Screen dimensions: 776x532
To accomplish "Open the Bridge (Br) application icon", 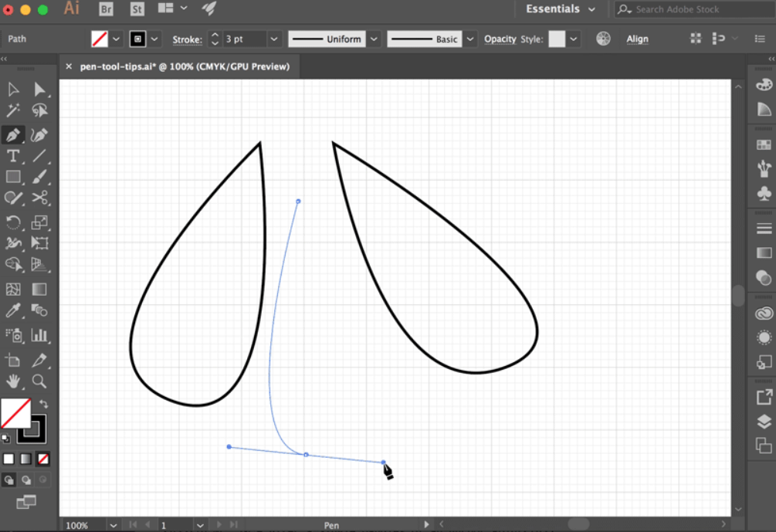I will [107, 9].
